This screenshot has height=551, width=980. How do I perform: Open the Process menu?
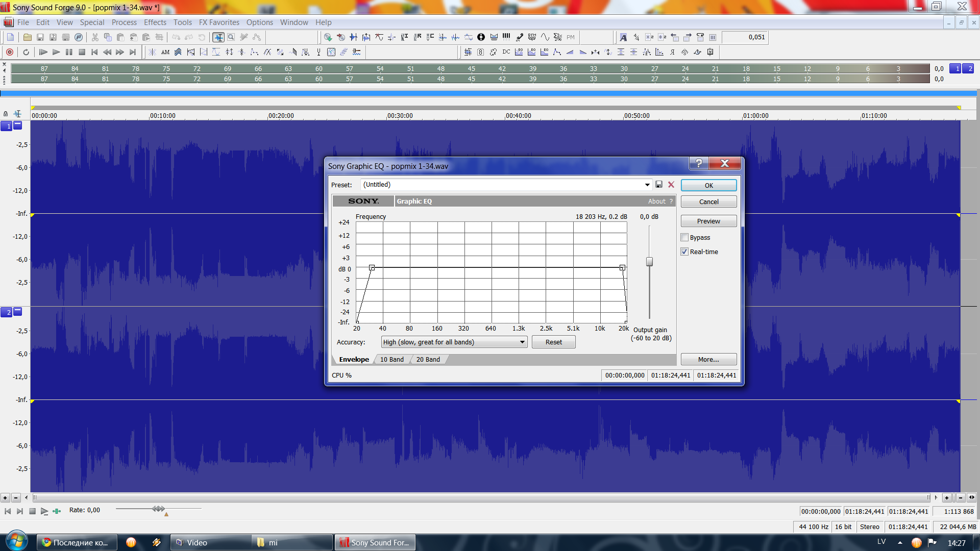pos(124,22)
